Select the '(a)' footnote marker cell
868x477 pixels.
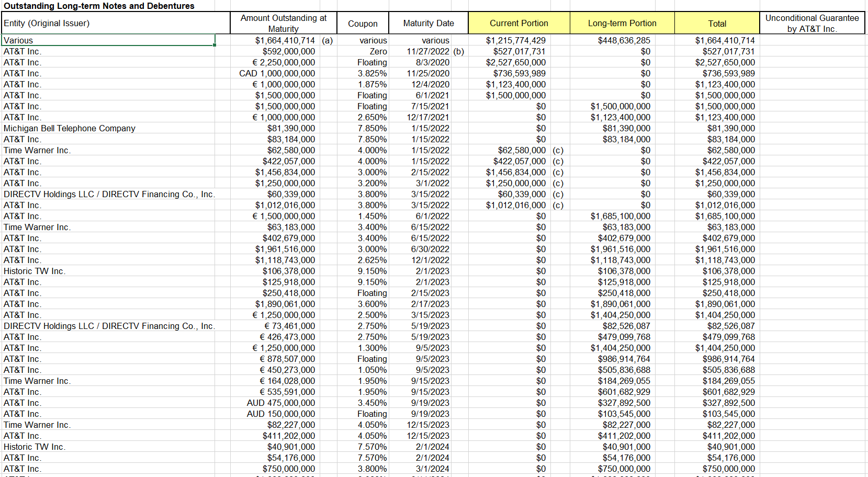pos(328,40)
